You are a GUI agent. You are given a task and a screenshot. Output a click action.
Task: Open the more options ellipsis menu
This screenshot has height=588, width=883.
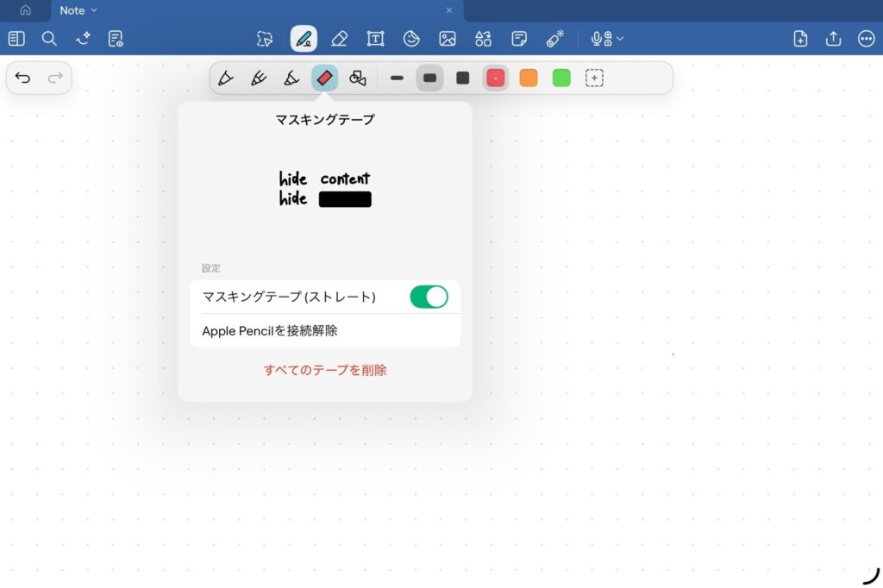coord(866,39)
